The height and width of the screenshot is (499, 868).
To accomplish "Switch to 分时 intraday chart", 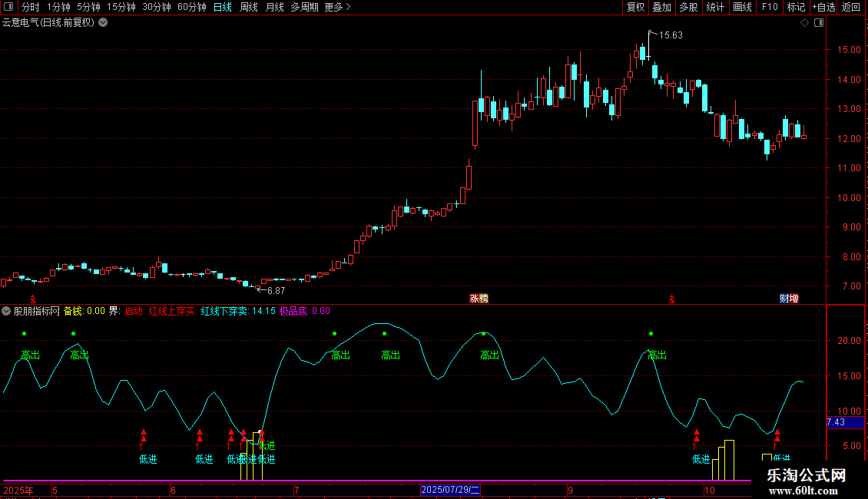I will [31, 7].
